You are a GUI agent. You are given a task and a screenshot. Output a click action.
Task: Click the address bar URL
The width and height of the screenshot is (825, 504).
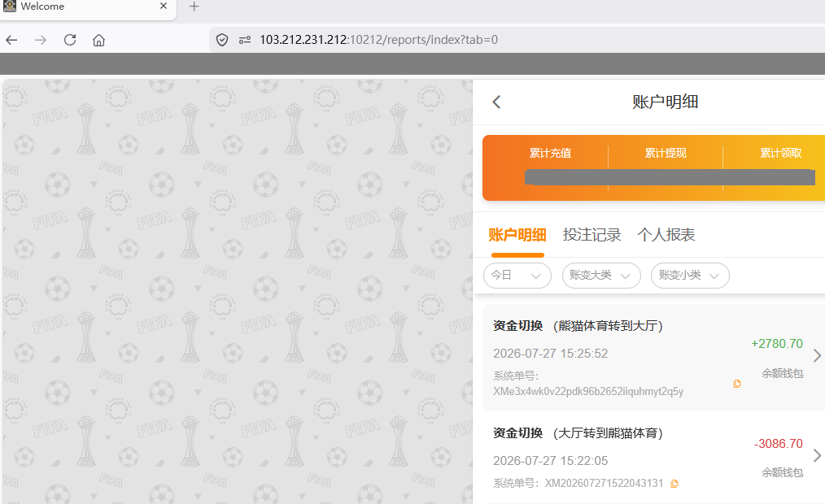[x=379, y=40]
